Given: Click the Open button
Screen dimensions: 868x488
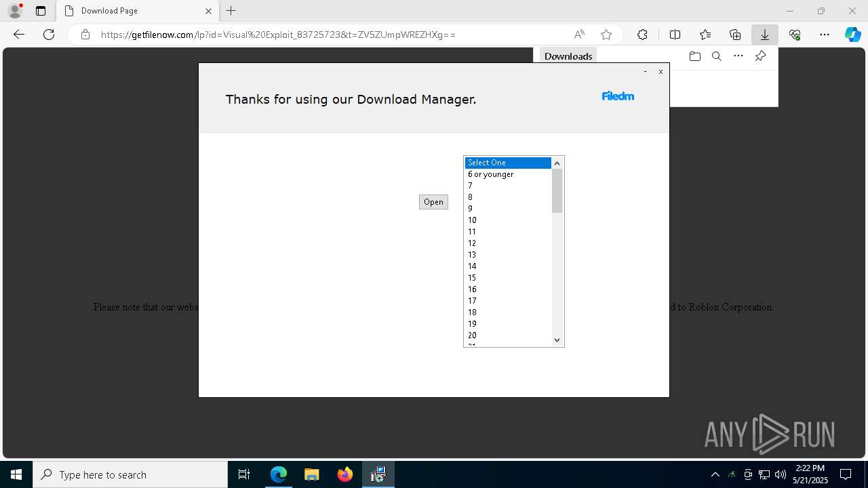Looking at the screenshot, I should point(433,202).
